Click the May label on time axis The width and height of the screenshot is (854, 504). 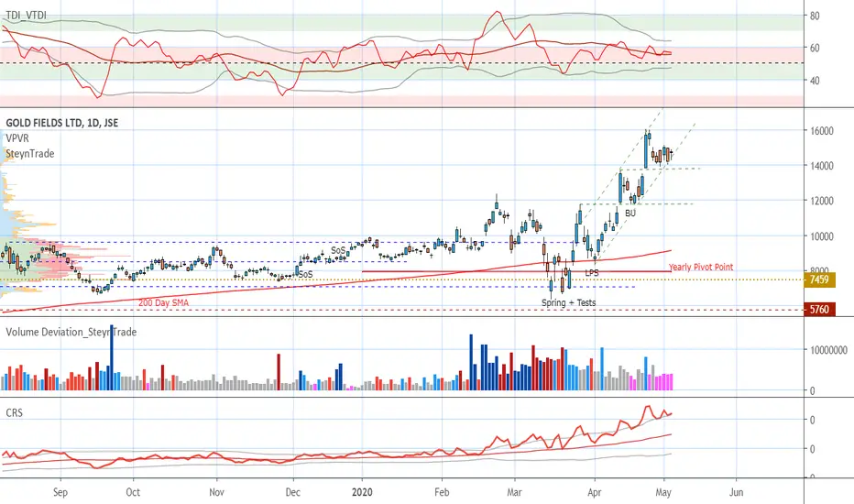pyautogui.click(x=663, y=492)
